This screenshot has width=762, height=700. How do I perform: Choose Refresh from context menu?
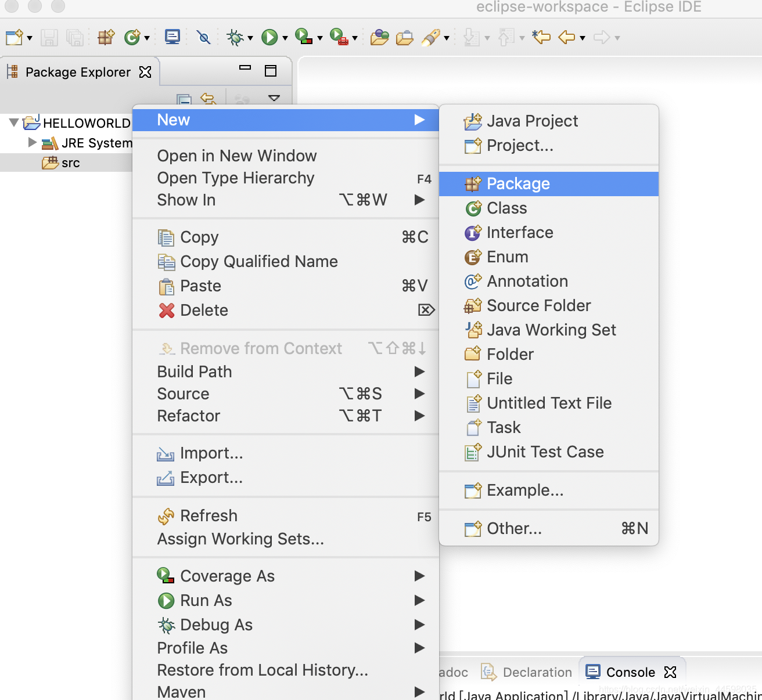click(286, 515)
